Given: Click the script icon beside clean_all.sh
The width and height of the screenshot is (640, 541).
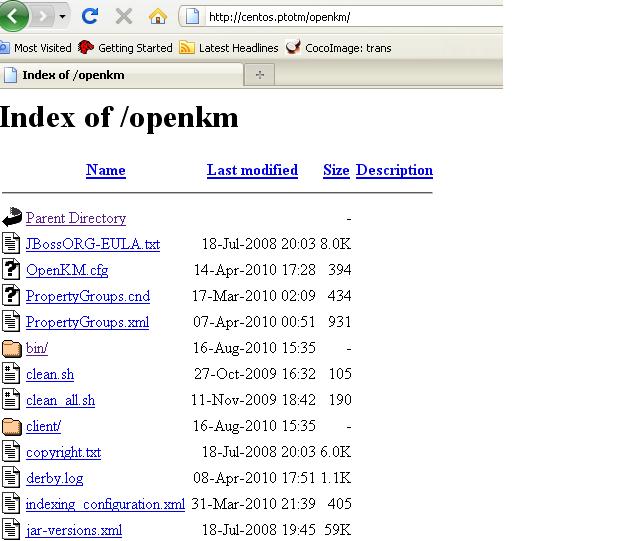Looking at the screenshot, I should click(x=11, y=399).
